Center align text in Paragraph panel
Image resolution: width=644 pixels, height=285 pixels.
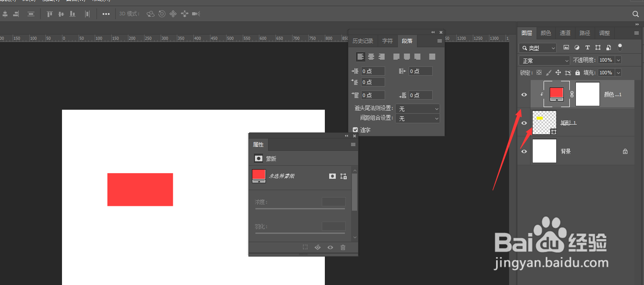[371, 57]
